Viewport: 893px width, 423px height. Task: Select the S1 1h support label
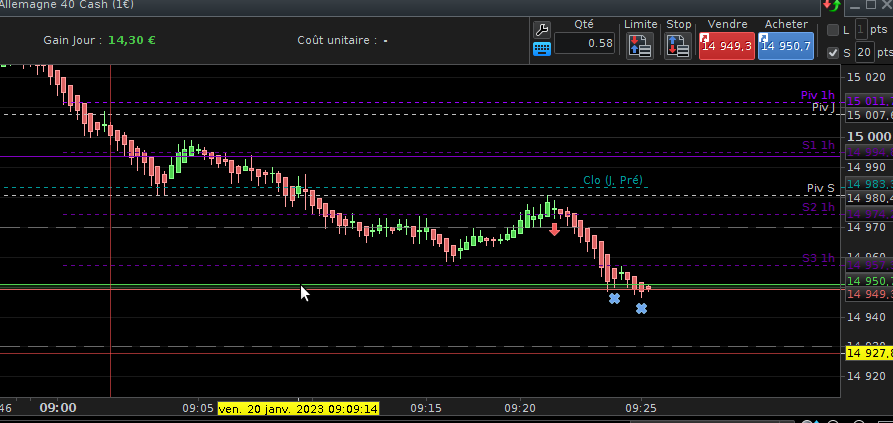[x=818, y=145]
